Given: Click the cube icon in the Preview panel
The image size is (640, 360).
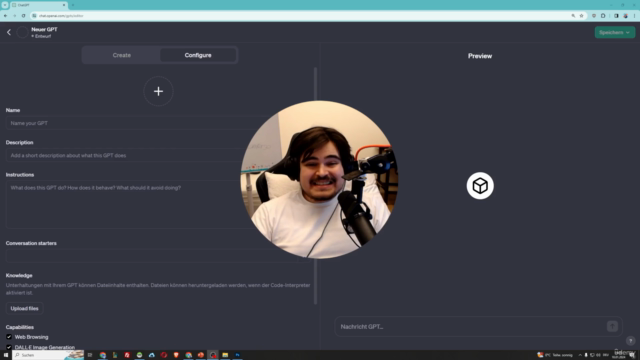Looking at the screenshot, I should (x=480, y=186).
